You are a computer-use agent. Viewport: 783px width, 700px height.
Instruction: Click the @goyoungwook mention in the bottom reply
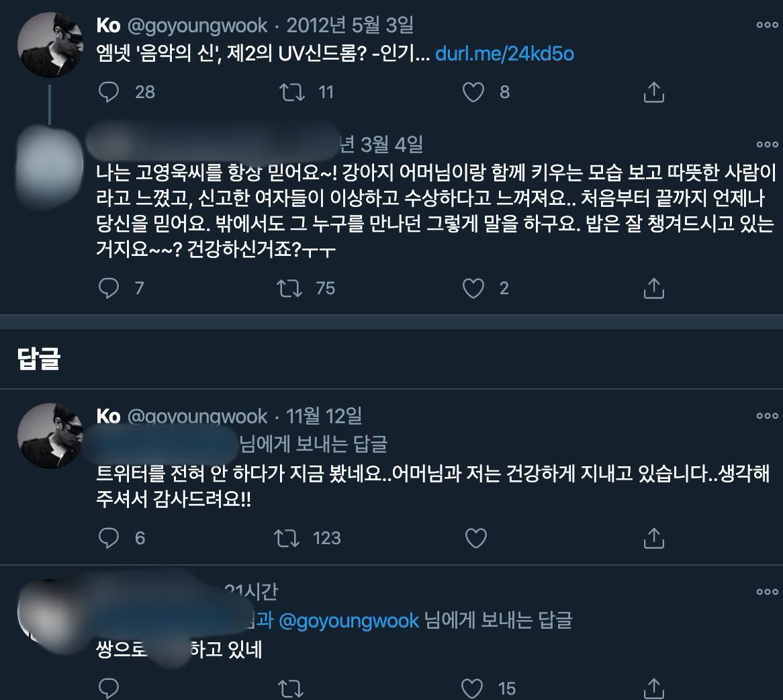pyautogui.click(x=349, y=621)
